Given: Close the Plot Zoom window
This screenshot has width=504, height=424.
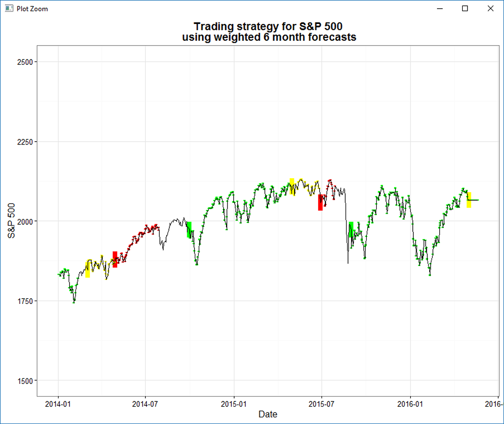Looking at the screenshot, I should pos(490,9).
